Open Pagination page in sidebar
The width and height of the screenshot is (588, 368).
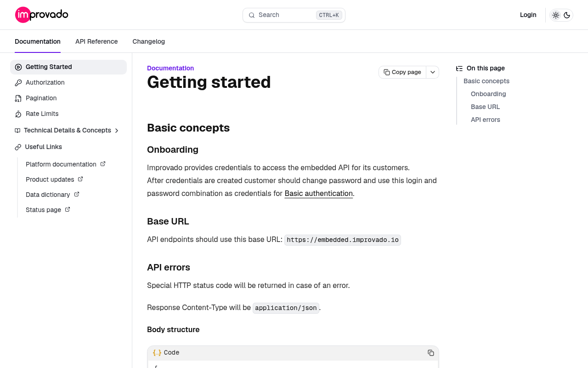[x=68, y=98]
